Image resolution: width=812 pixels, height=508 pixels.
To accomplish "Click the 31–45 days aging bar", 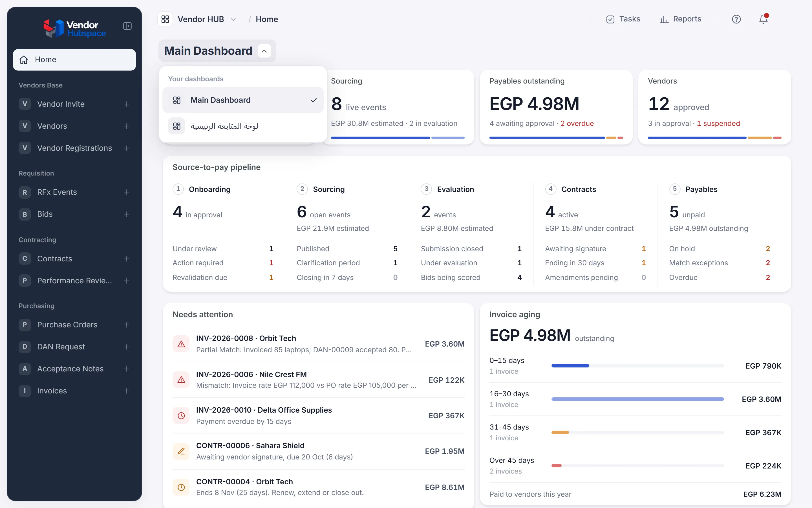I will pyautogui.click(x=637, y=432).
